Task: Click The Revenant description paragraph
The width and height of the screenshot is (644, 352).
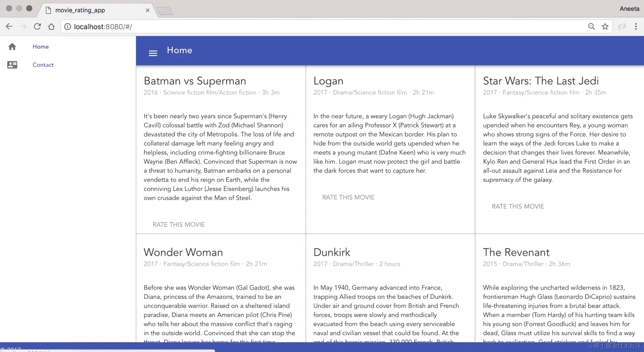Action: [559, 313]
